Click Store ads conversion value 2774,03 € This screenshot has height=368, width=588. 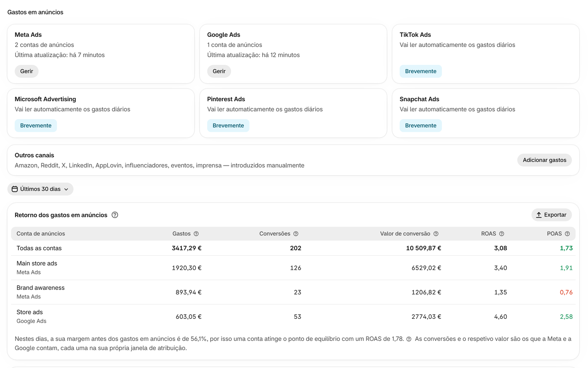click(x=426, y=316)
